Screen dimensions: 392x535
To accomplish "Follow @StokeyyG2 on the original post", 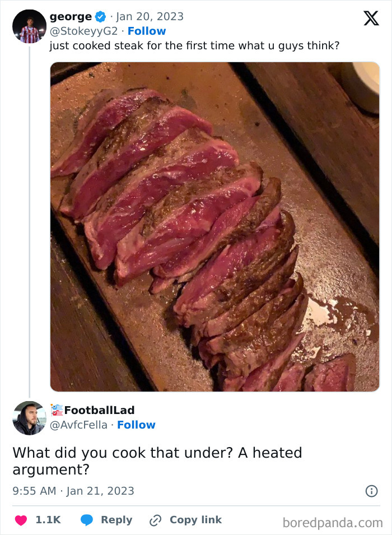I will (147, 31).
